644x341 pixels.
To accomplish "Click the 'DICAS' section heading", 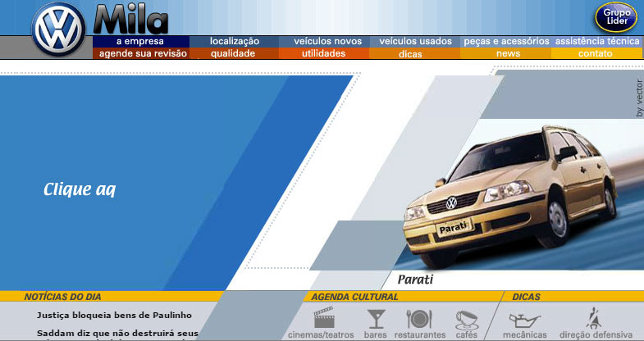I will [x=526, y=297].
